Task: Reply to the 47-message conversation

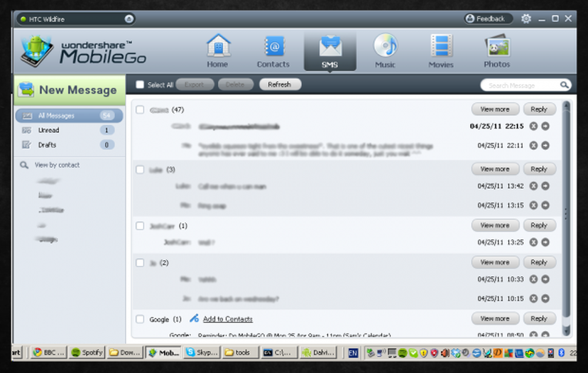Action: [539, 109]
